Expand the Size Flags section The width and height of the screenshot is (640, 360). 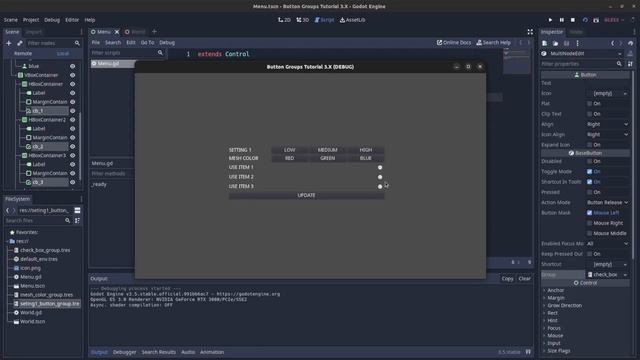[558, 351]
